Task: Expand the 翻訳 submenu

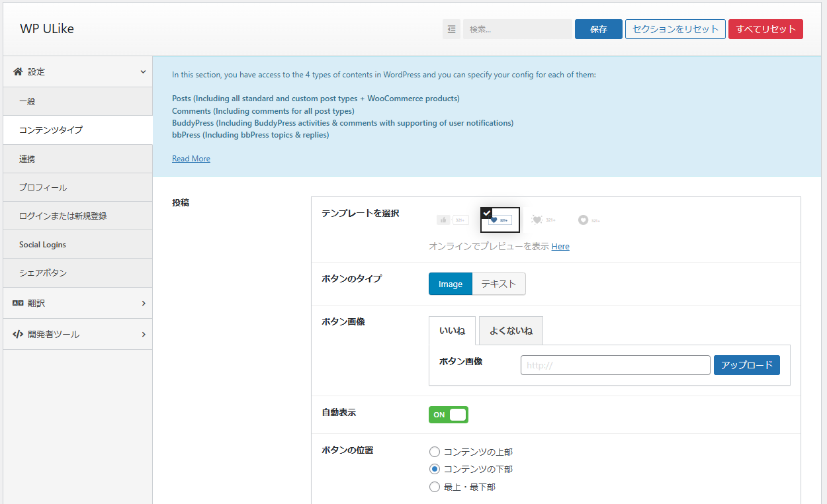Action: pos(143,303)
